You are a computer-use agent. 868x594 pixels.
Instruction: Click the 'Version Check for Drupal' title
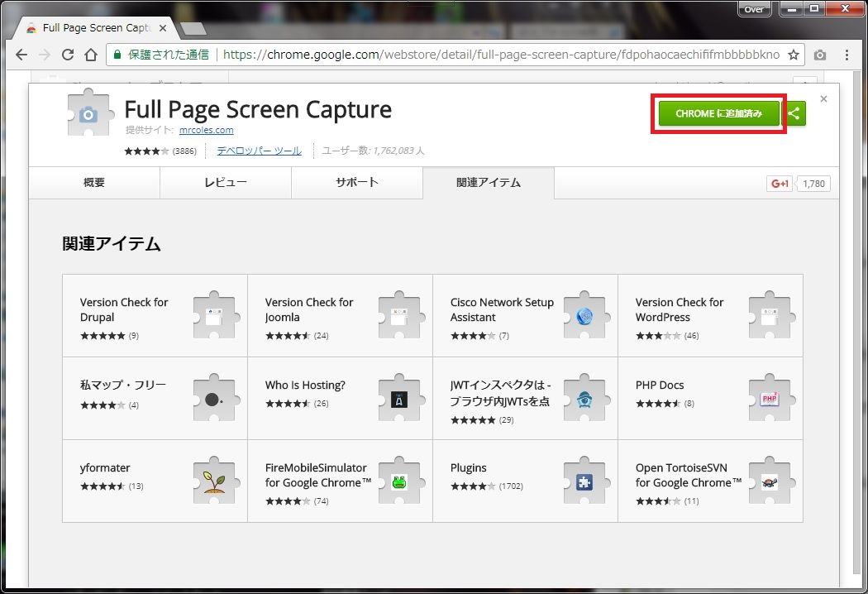click(x=124, y=309)
